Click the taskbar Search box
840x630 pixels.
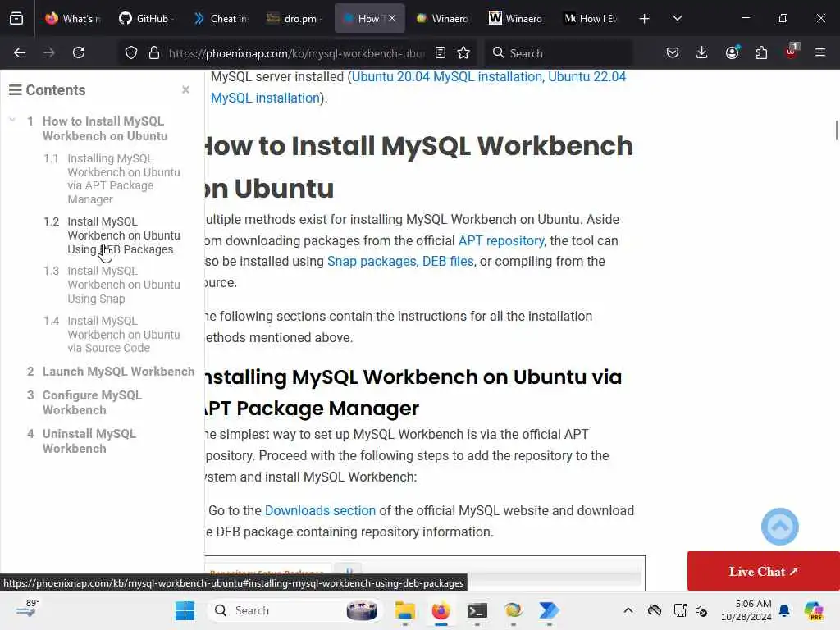tap(294, 610)
